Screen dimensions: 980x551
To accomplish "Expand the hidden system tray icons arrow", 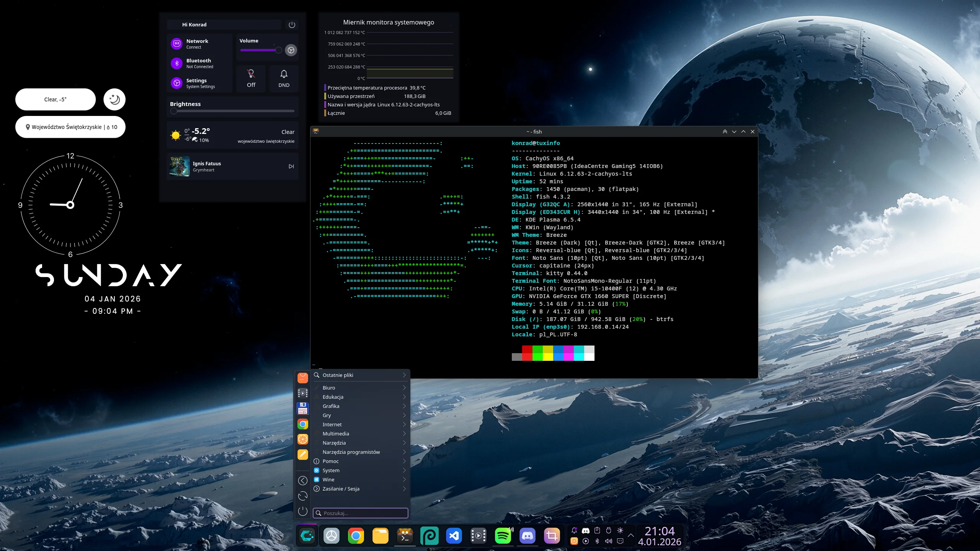I will [x=631, y=536].
